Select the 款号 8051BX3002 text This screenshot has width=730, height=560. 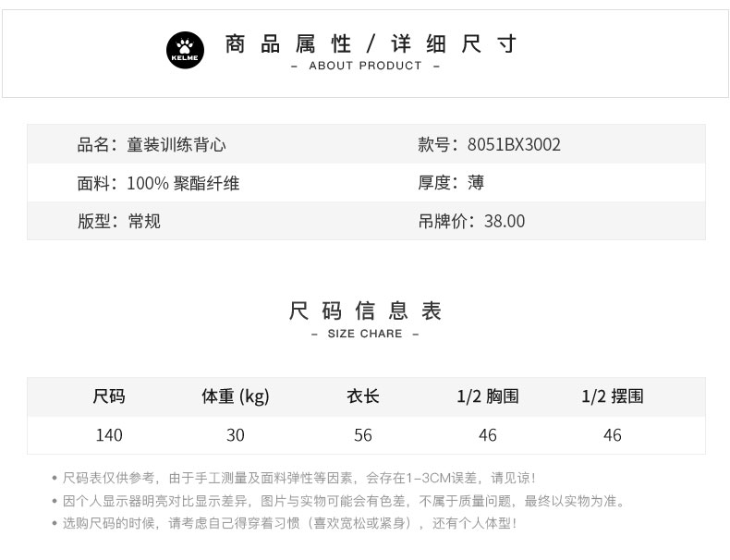[489, 144]
